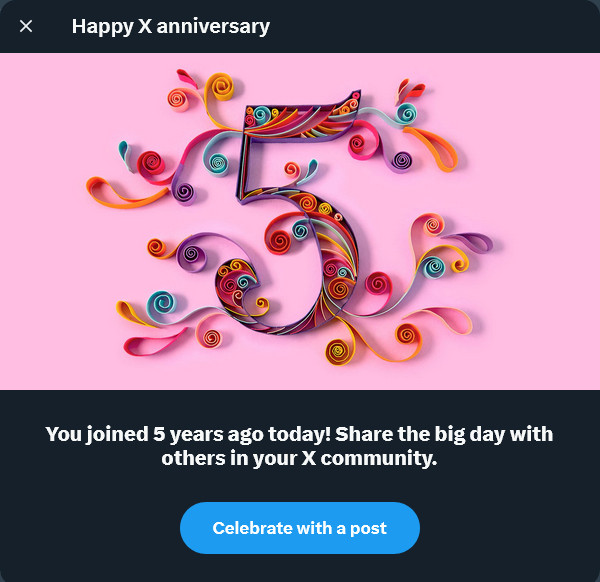
Task: Click the dark panel area beneath the blue button
Action: pos(300,568)
